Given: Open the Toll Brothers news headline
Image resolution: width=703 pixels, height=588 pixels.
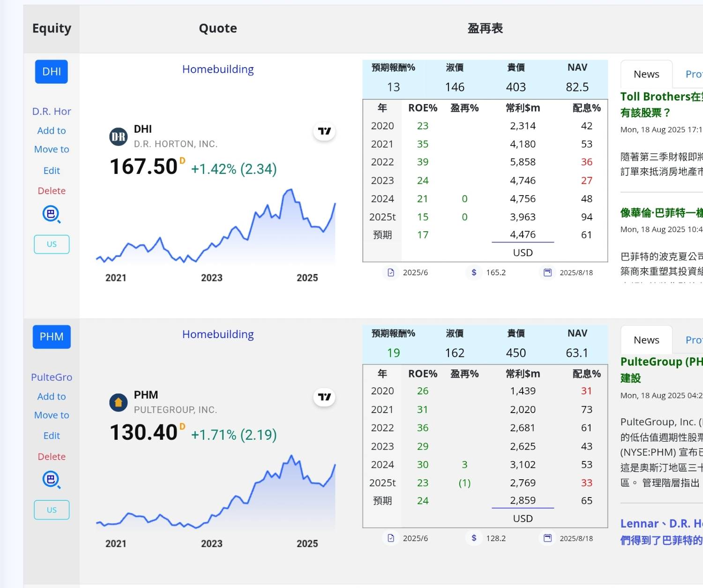Looking at the screenshot, I should (661, 105).
